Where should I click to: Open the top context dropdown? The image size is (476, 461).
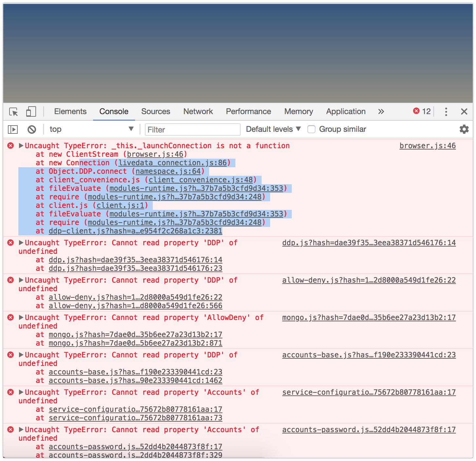[91, 129]
